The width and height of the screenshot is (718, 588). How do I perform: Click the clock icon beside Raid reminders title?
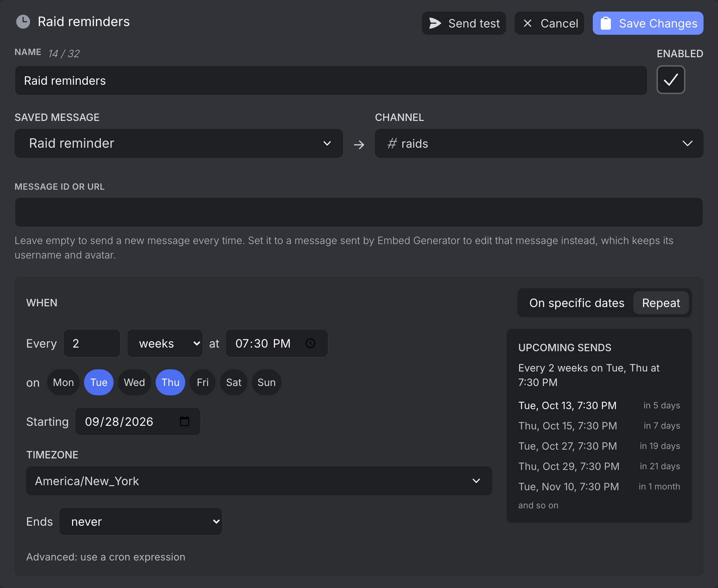click(23, 22)
